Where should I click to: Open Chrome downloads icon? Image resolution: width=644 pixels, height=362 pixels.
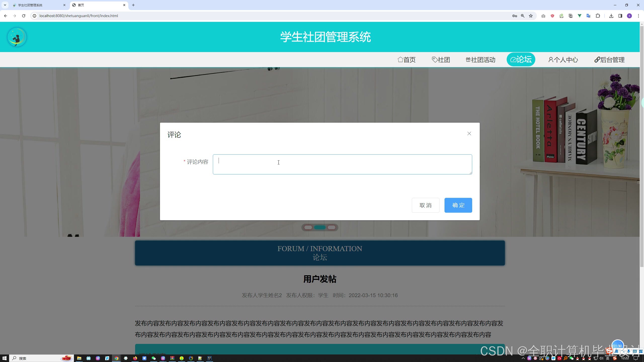point(611,16)
